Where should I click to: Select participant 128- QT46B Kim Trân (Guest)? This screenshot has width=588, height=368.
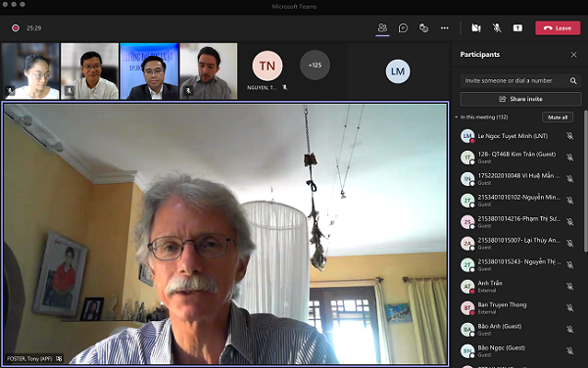pyautogui.click(x=517, y=158)
